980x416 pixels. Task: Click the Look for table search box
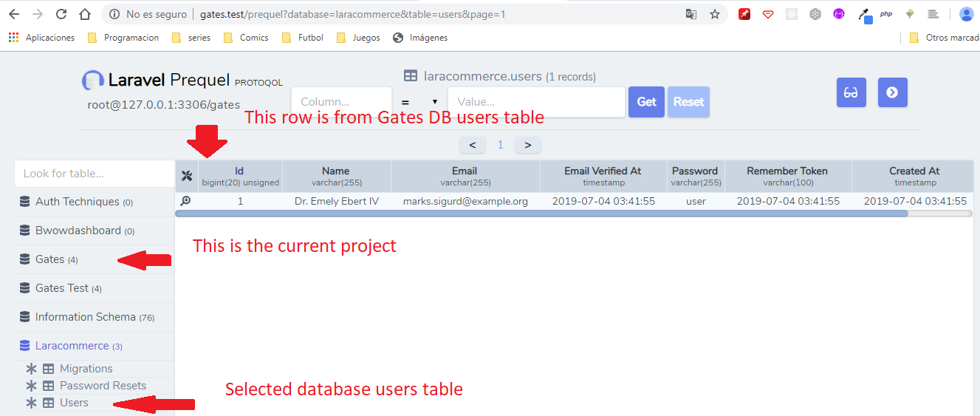(x=94, y=174)
